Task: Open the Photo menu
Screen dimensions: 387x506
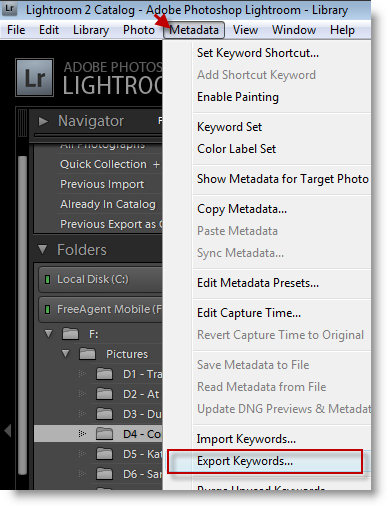Action: click(139, 30)
